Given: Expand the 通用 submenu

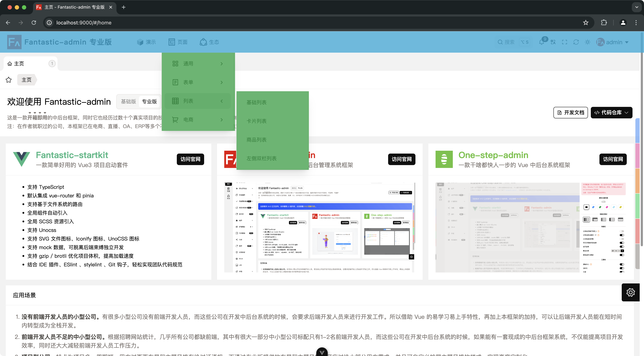Looking at the screenshot, I should (x=198, y=64).
